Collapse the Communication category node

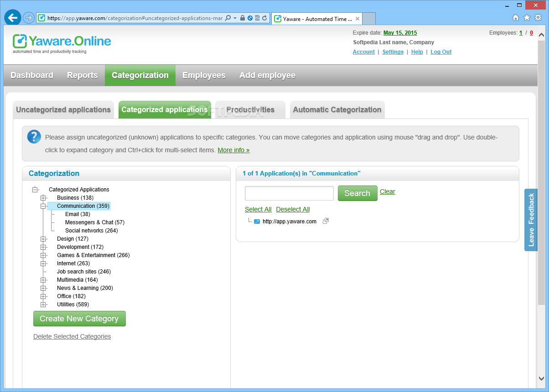[43, 206]
